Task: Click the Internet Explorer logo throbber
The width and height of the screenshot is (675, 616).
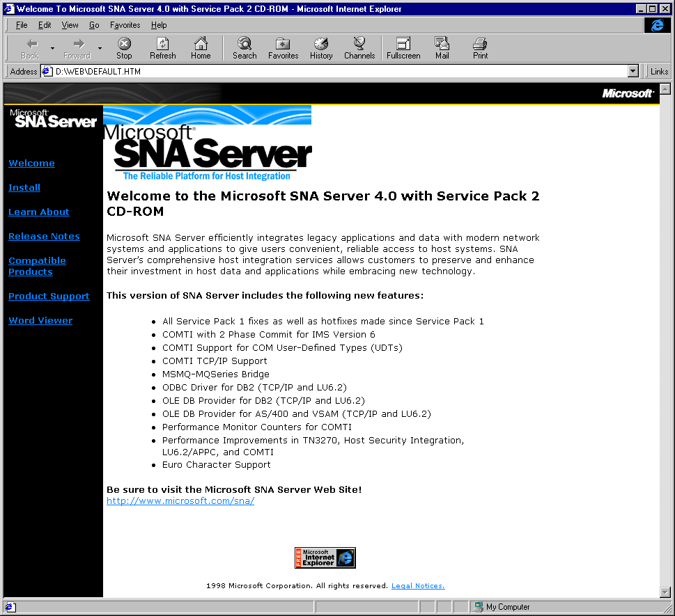Action: (657, 25)
